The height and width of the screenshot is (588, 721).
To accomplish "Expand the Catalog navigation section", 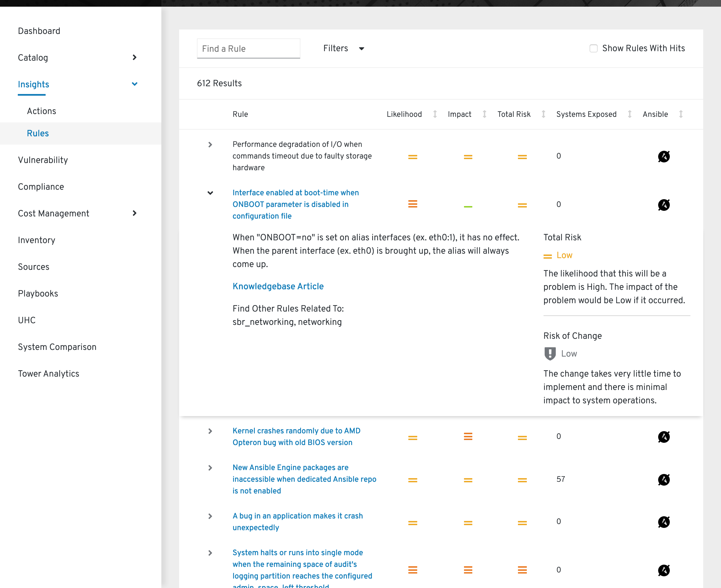I will pyautogui.click(x=134, y=57).
